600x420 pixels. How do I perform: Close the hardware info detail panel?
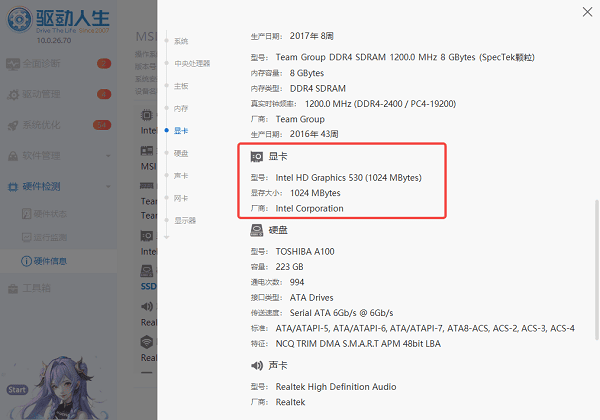tap(585, 12)
